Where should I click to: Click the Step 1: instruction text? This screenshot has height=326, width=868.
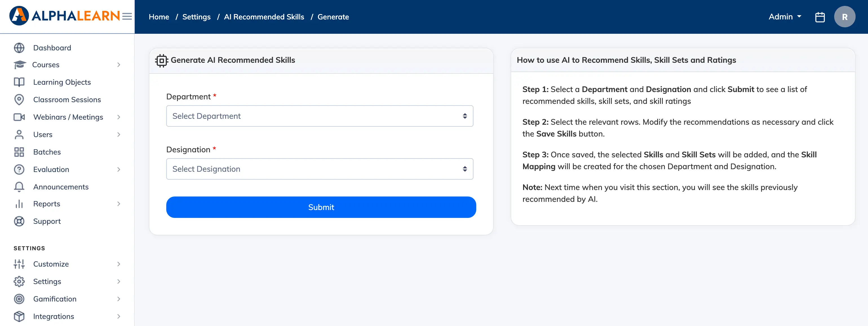664,95
